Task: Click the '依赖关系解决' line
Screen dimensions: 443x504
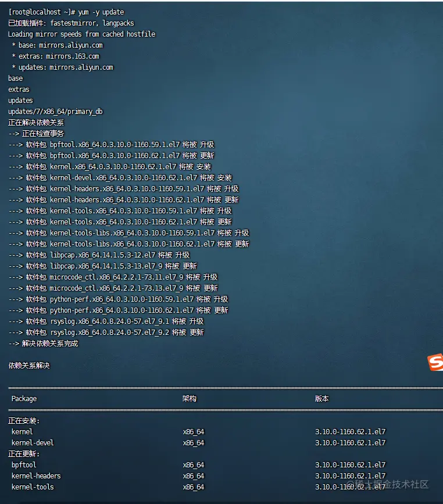Action: [x=29, y=366]
